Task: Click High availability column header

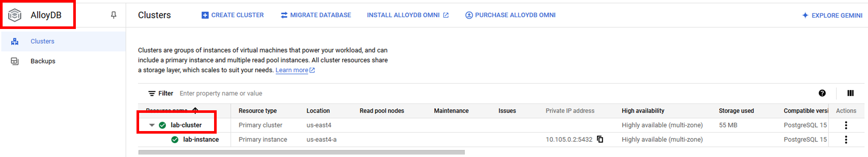Action: point(643,111)
